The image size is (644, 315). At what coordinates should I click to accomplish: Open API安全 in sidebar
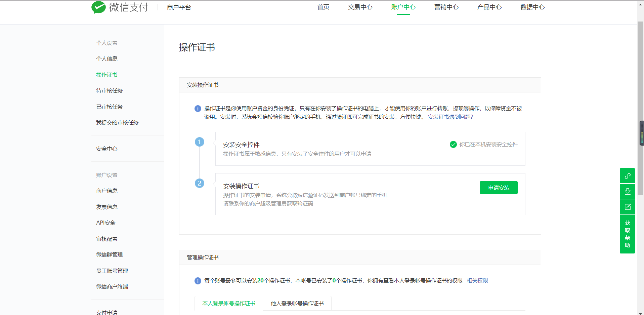[106, 223]
